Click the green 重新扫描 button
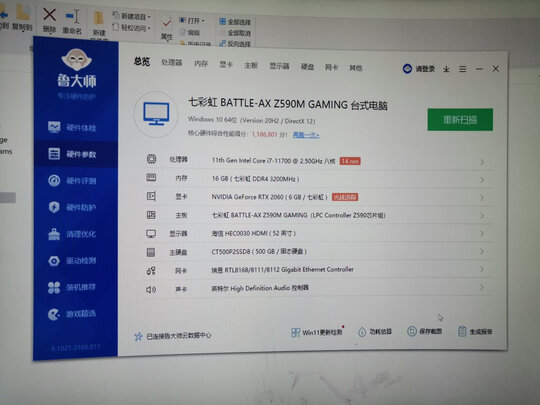Screen dimensions: 540x405 [460, 120]
